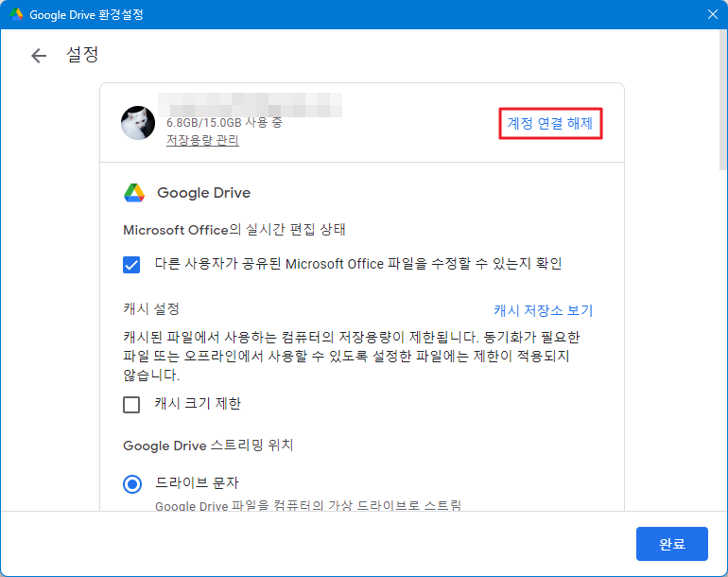728x577 pixels.
Task: Open the 저장용량 관리 link
Action: tap(202, 141)
